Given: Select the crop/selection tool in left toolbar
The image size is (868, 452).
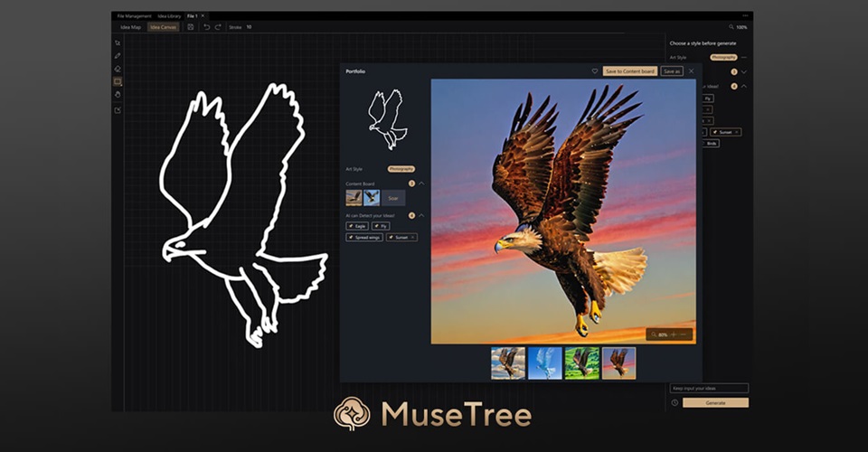Looking at the screenshot, I should coord(118,42).
